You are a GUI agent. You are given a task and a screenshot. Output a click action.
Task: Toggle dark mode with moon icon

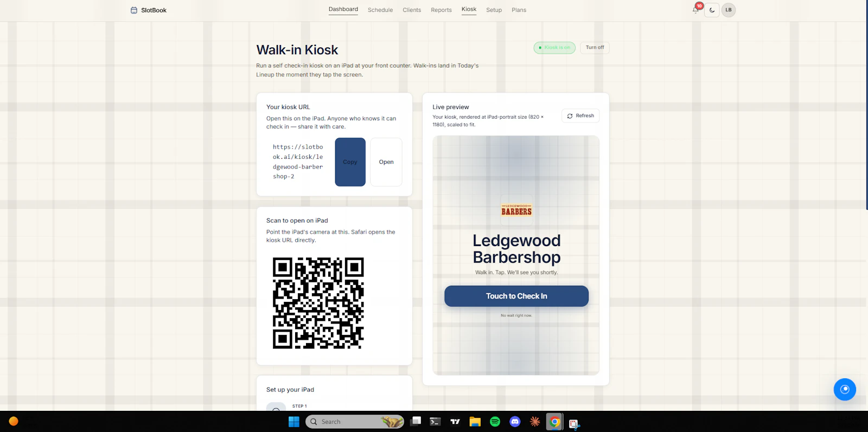(712, 10)
